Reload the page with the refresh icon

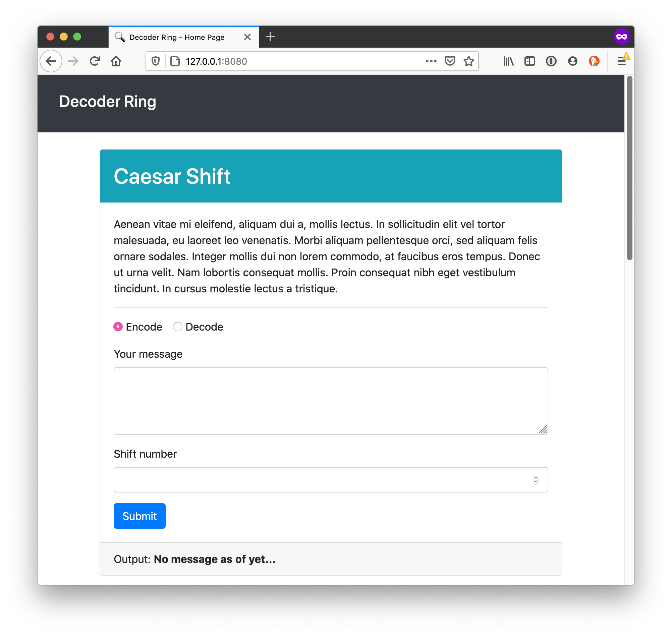pyautogui.click(x=95, y=61)
